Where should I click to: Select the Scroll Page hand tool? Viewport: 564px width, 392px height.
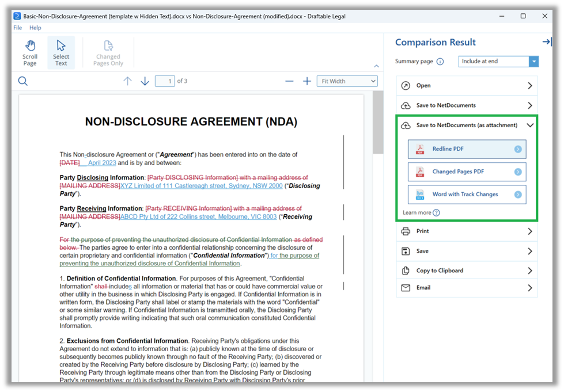[x=30, y=53]
